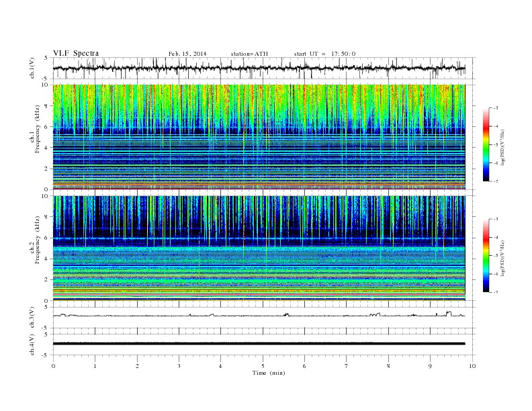Click the "-5" tick on upper colorbar

(x=496, y=145)
